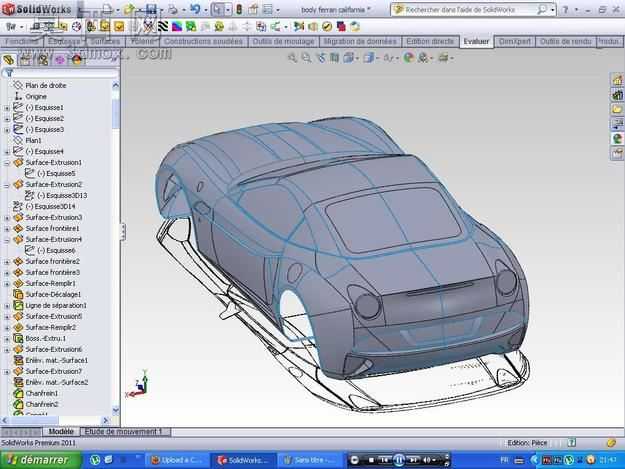
Task: Expand the Surface-Extrusion3 tree node
Action: (x=7, y=218)
